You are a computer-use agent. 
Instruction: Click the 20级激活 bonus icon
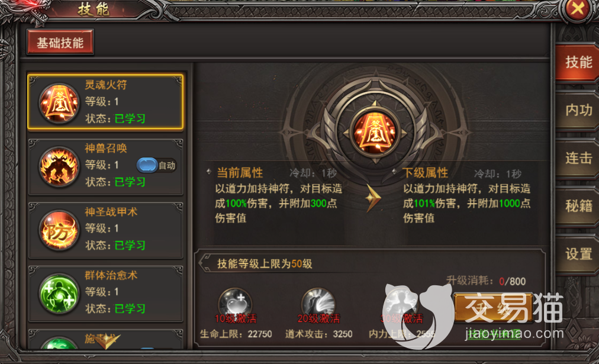318,304
